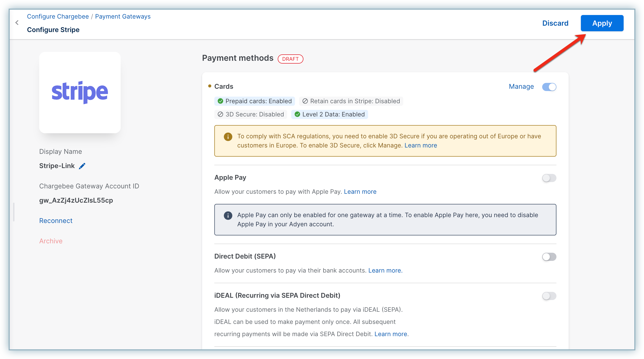Click Archive to archive the gateway
Viewport: 644px width, 359px height.
(51, 241)
